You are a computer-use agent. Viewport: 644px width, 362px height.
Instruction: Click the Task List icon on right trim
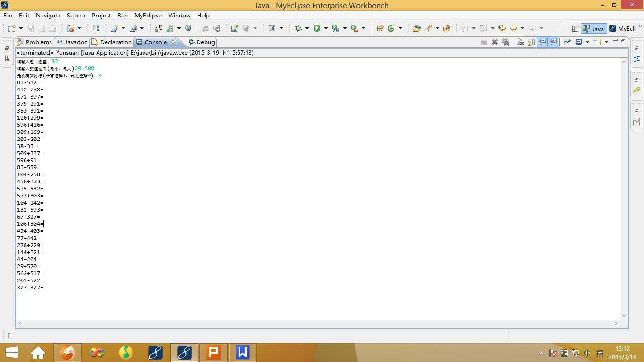click(636, 122)
